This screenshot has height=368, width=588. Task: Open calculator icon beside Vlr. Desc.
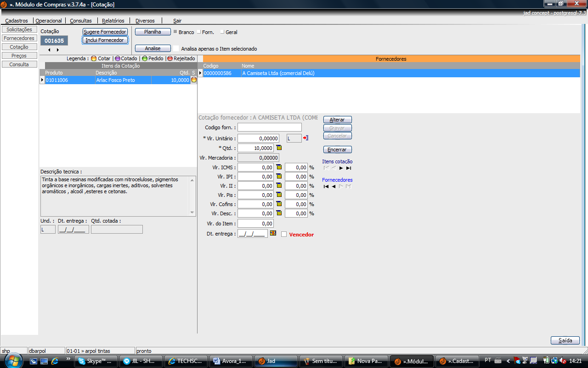click(278, 213)
